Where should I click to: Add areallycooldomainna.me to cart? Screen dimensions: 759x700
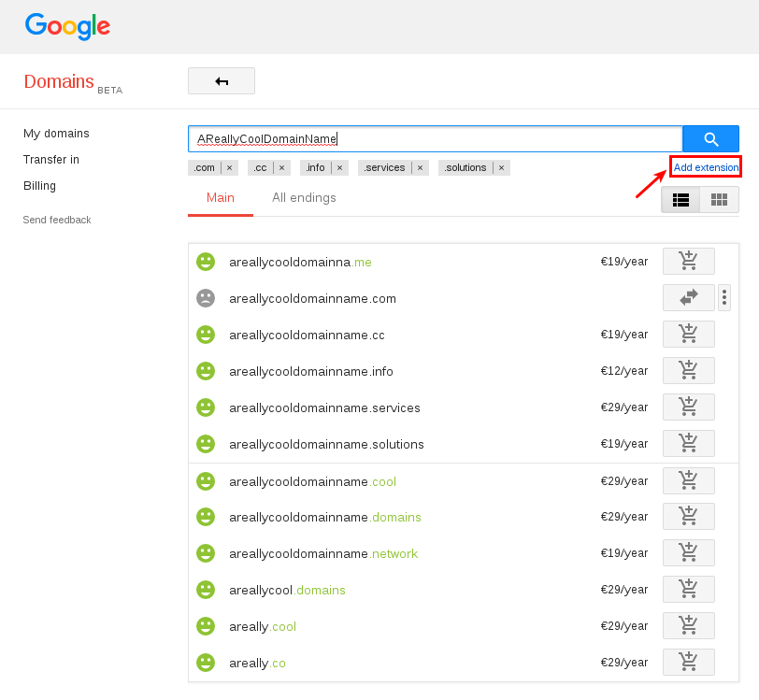(x=689, y=261)
